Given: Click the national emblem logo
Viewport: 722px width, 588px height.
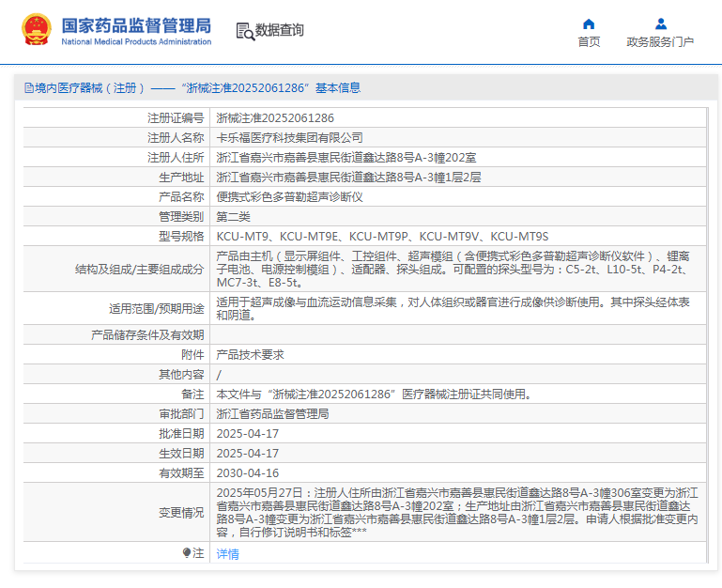Looking at the screenshot, I should point(37,30).
